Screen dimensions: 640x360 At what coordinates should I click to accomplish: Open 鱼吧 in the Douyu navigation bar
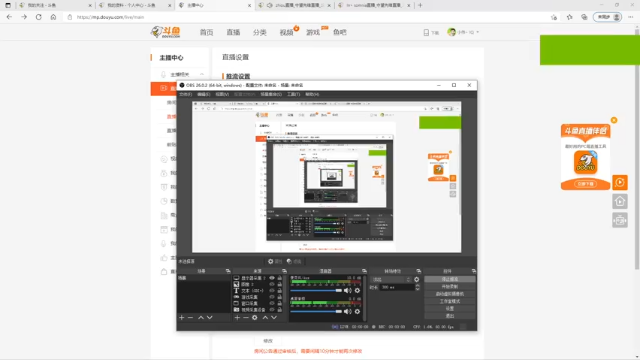tap(340, 32)
